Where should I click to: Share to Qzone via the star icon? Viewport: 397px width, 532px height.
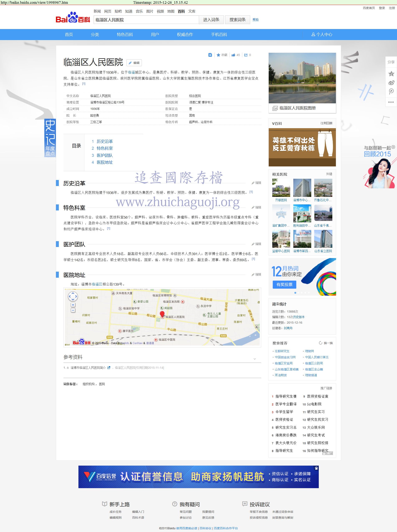pyautogui.click(x=391, y=73)
